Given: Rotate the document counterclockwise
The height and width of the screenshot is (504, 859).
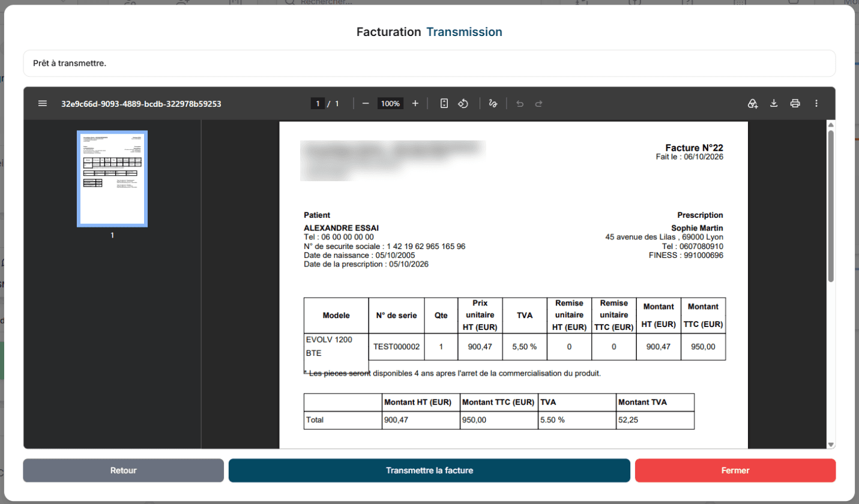Looking at the screenshot, I should click(x=463, y=103).
